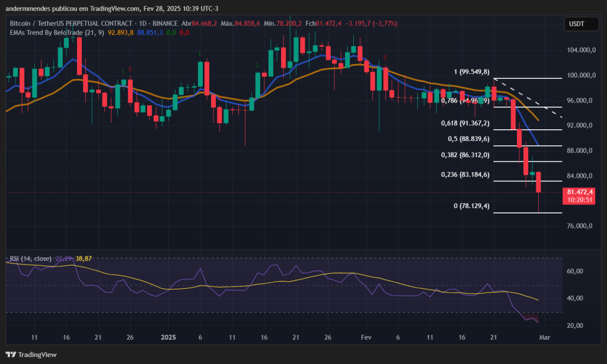Image resolution: width=607 pixels, height=364 pixels.
Task: Select the opening price Abr 84.668,2
Action: (199, 24)
